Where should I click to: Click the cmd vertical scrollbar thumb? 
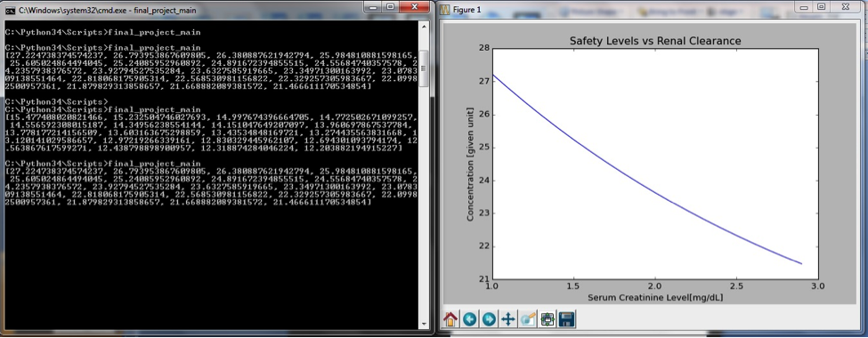click(424, 68)
